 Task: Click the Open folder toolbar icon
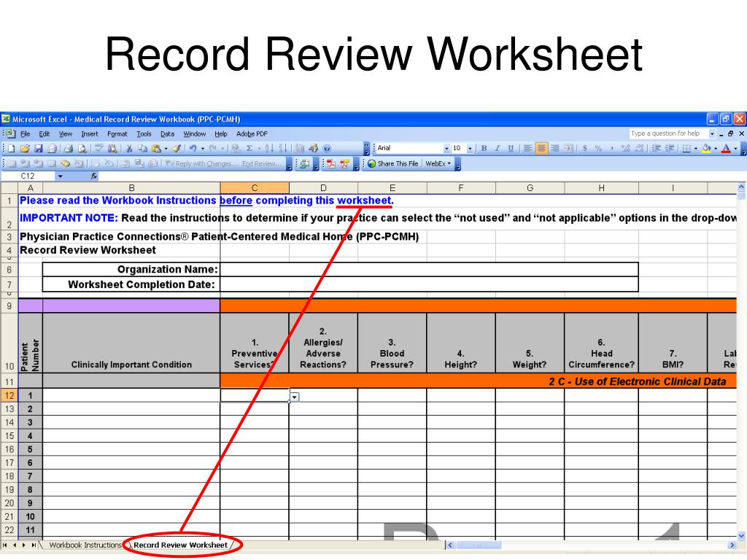[x=25, y=149]
